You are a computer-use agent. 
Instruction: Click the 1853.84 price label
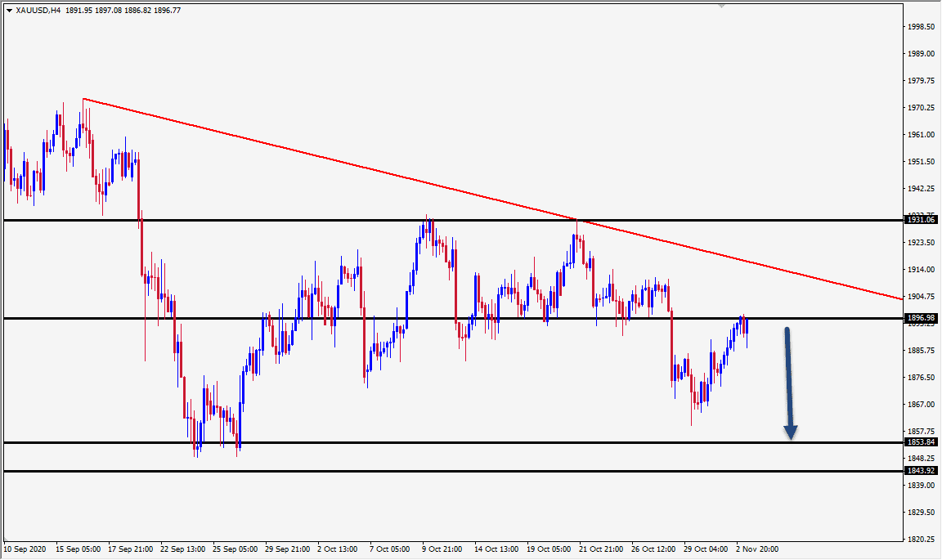[921, 442]
